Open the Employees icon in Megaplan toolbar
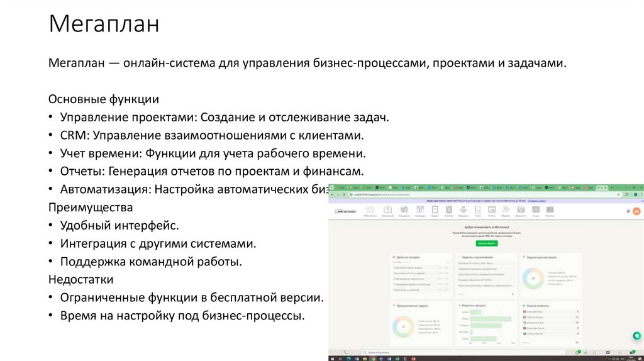644x361 pixels. coord(404,210)
